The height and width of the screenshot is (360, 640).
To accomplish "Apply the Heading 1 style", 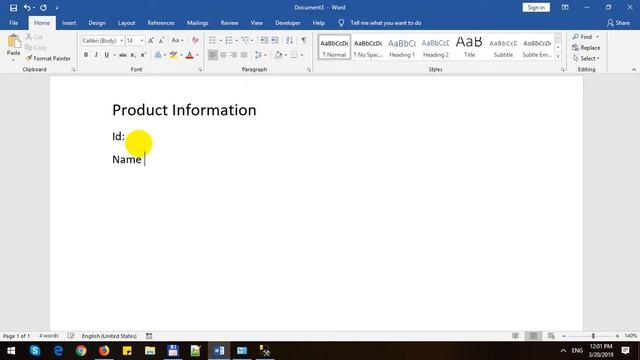I will point(402,47).
